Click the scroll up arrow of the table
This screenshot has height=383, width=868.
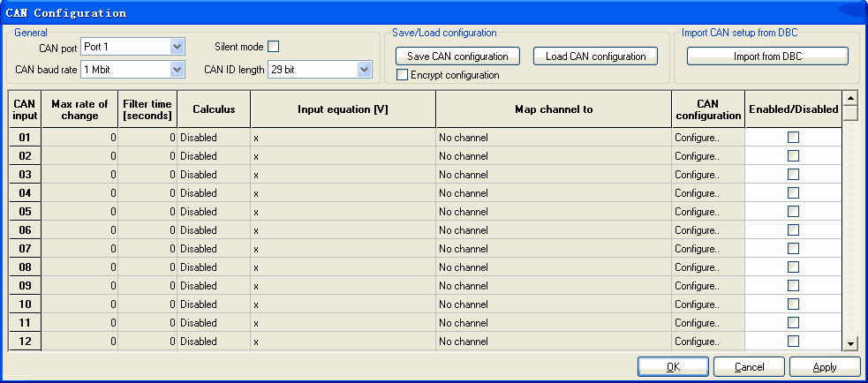850,98
